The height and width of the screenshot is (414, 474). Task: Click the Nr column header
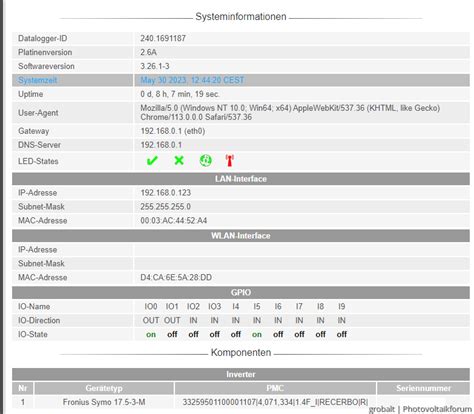coord(23,388)
